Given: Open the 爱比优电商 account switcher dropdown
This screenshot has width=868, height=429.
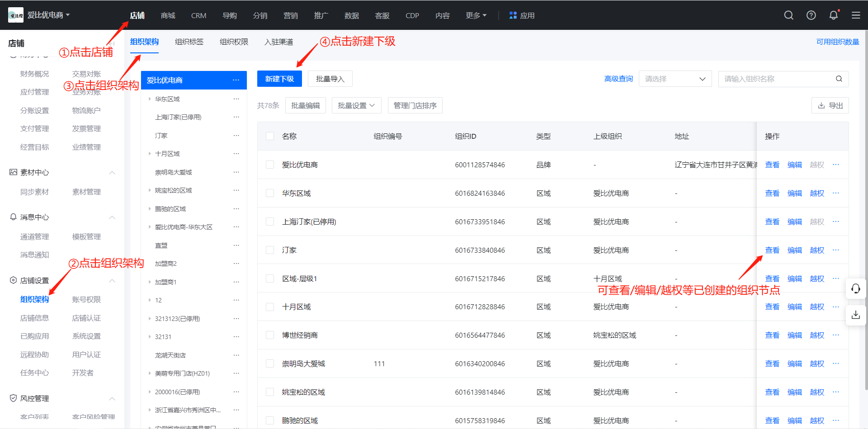Looking at the screenshot, I should coord(48,15).
